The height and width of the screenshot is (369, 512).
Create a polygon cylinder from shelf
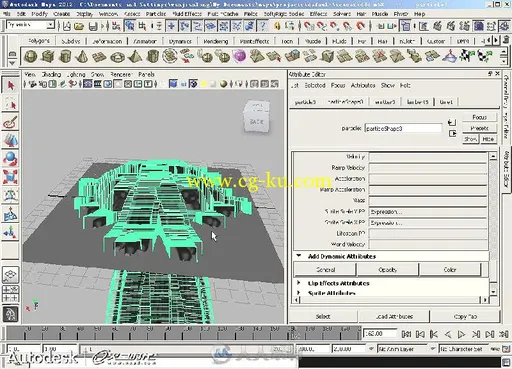(65, 56)
